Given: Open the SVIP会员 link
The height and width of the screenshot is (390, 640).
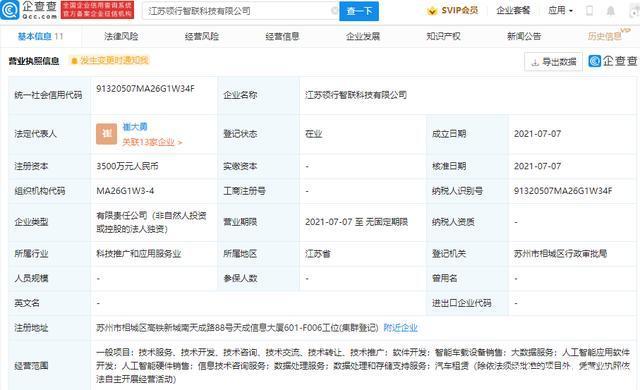Looking at the screenshot, I should (460, 11).
